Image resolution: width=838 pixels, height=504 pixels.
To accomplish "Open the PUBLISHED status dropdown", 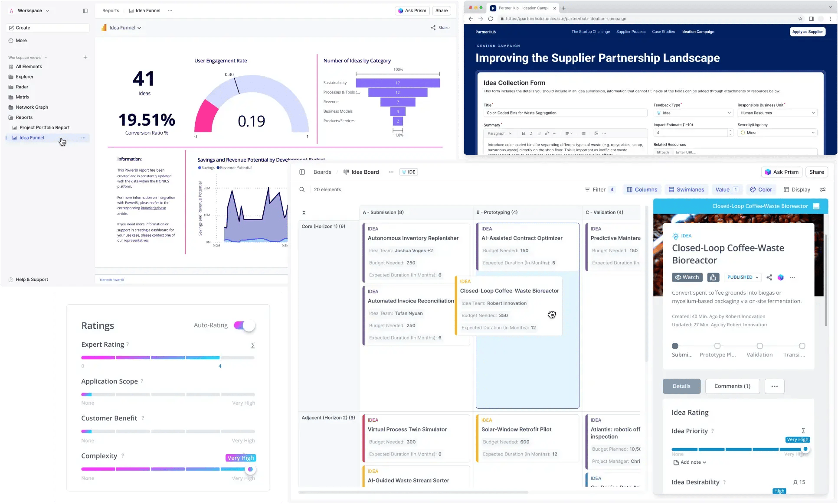I will (x=743, y=277).
